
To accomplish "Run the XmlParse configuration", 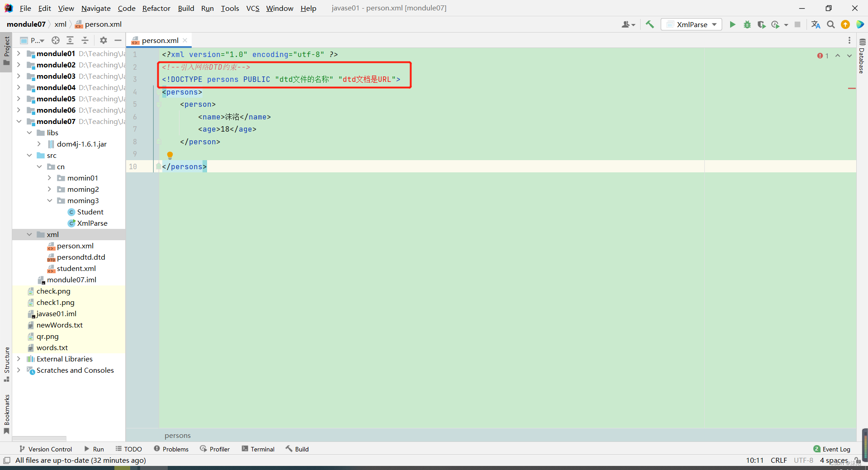I will point(732,24).
